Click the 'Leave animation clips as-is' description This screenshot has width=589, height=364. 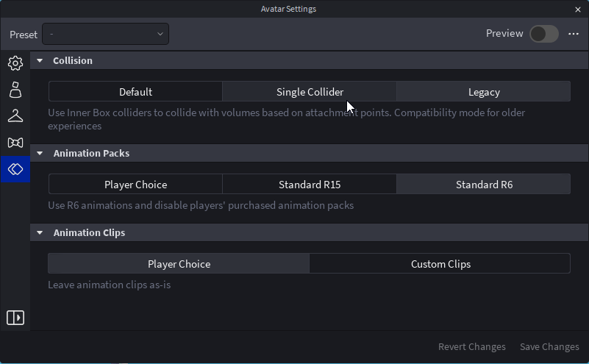[x=110, y=285]
